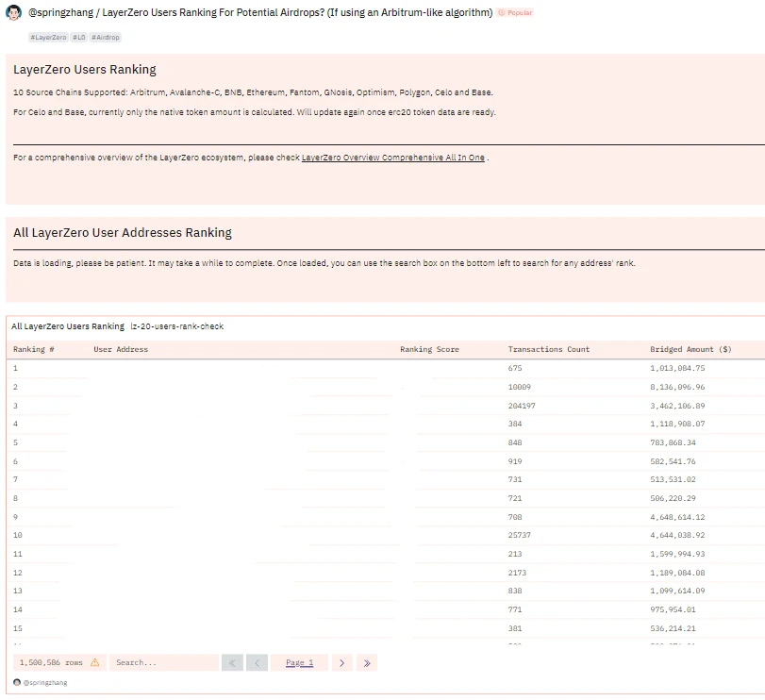Open the lz-20-users-rank-check query link
Image resolution: width=765 pixels, height=700 pixels.
(176, 326)
